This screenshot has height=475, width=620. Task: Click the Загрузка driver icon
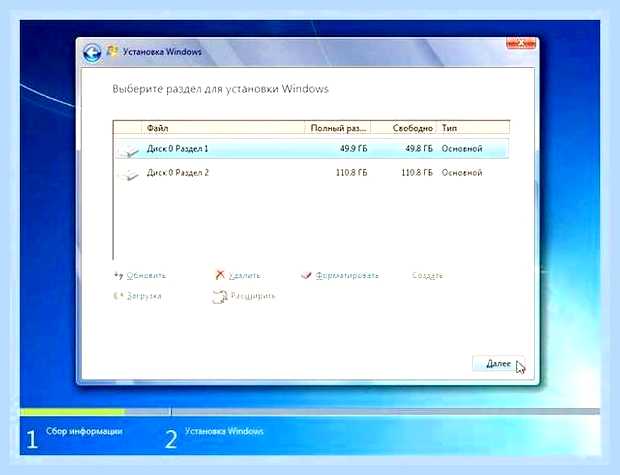[x=118, y=296]
